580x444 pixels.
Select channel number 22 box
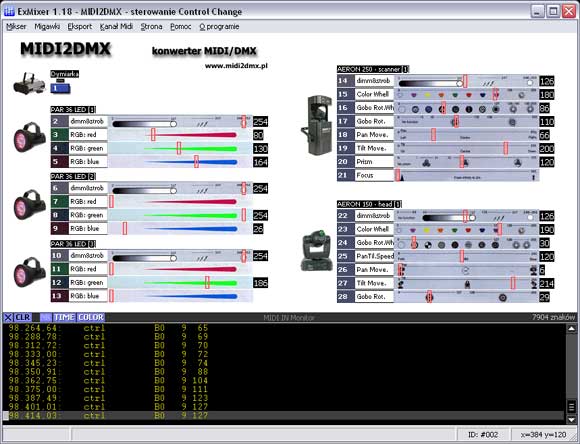pos(346,216)
